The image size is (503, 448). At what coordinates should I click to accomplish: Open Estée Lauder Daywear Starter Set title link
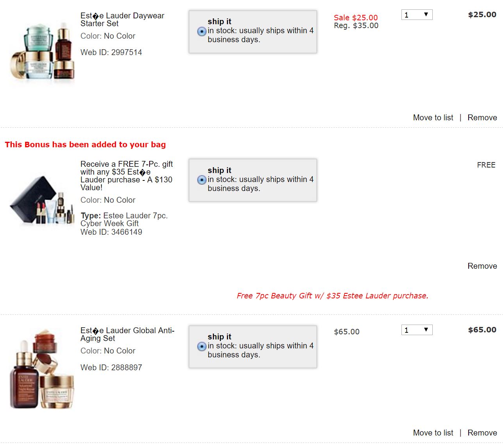(122, 20)
